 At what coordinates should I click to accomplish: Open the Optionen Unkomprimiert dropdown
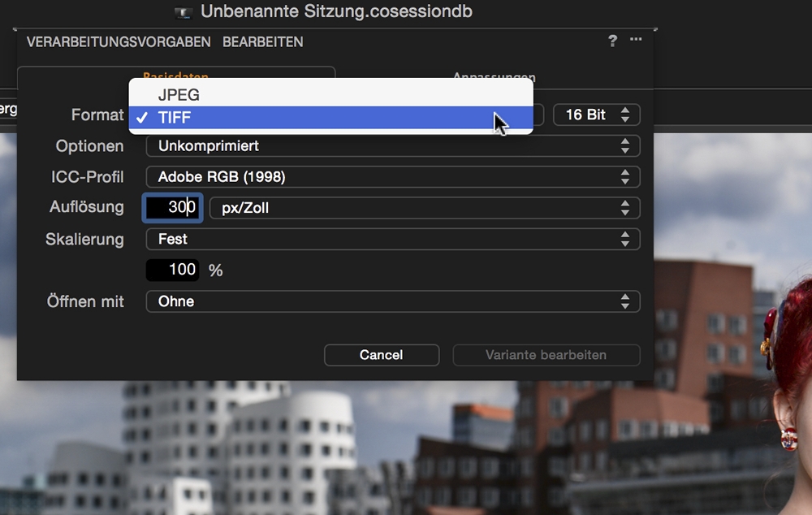(x=393, y=146)
